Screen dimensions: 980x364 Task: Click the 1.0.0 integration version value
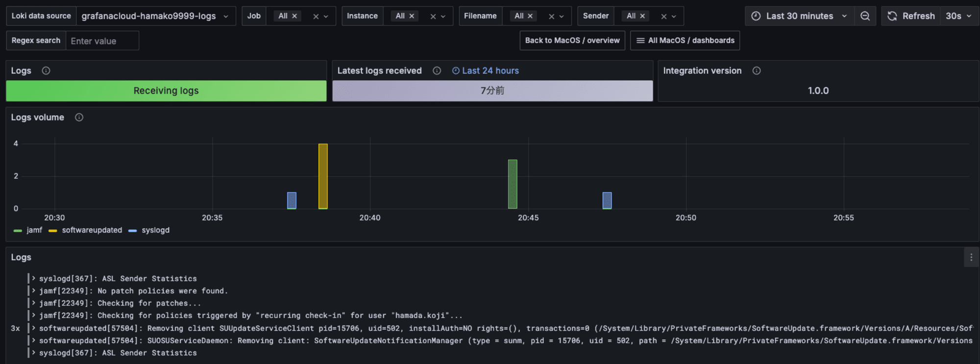point(818,91)
